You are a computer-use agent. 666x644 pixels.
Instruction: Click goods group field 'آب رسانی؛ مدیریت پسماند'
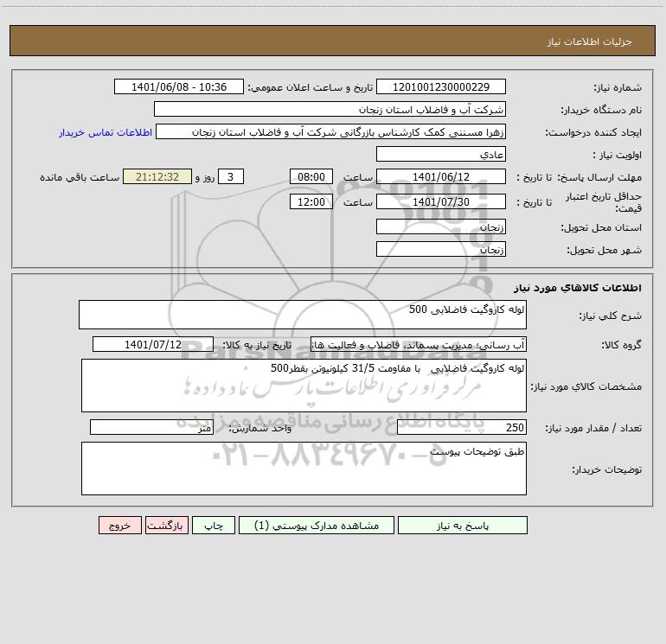419,344
